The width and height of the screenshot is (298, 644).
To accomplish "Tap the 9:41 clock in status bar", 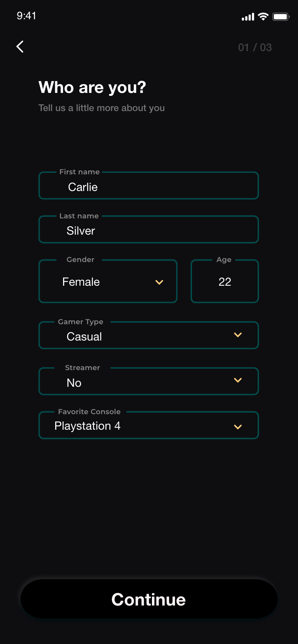I will coord(26,16).
